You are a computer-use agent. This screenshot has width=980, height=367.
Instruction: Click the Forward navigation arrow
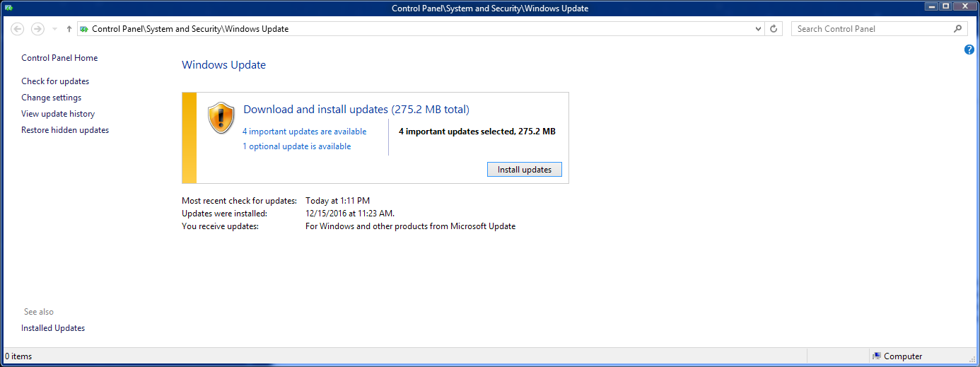point(37,29)
